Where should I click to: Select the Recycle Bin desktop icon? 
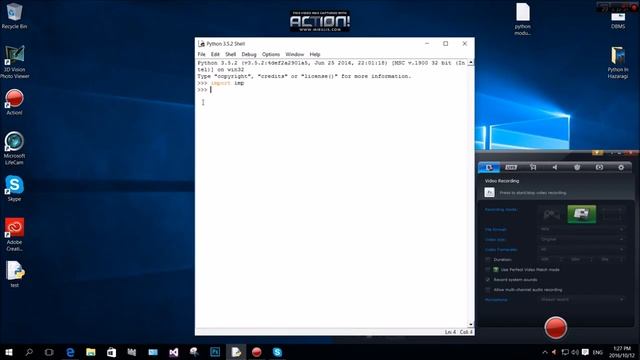tap(14, 16)
